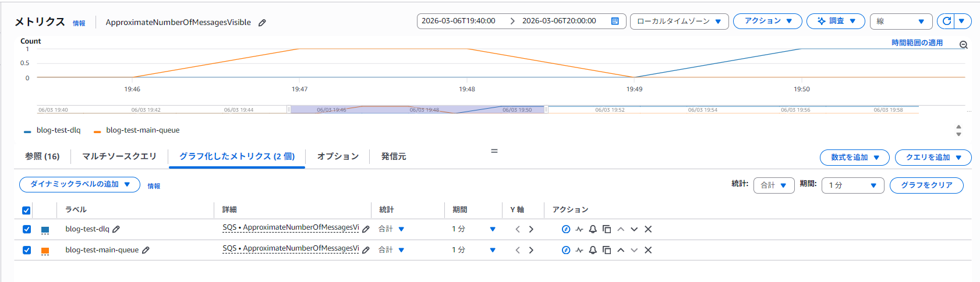Uncheck the blog-test-dlq metric checkbox
Image resolution: width=980 pixels, height=282 pixels.
pos(27,229)
